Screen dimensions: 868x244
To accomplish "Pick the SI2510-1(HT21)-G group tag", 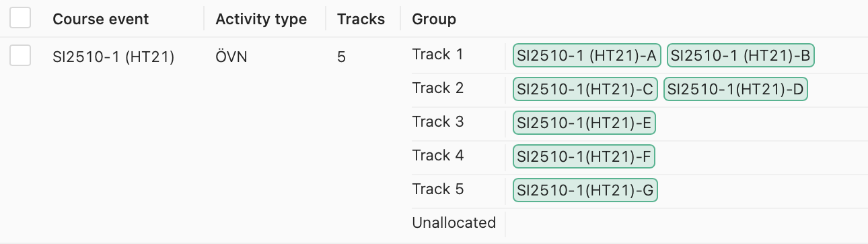I will 585,191.
